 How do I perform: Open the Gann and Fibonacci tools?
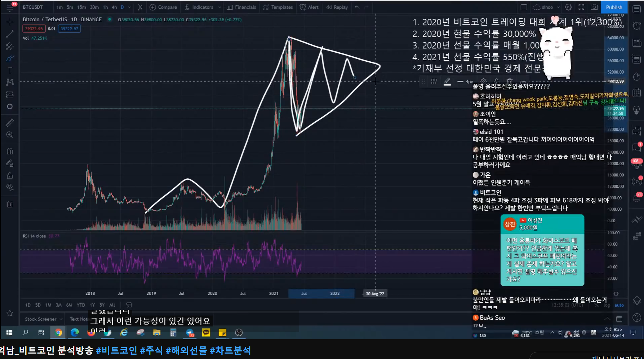point(10,46)
